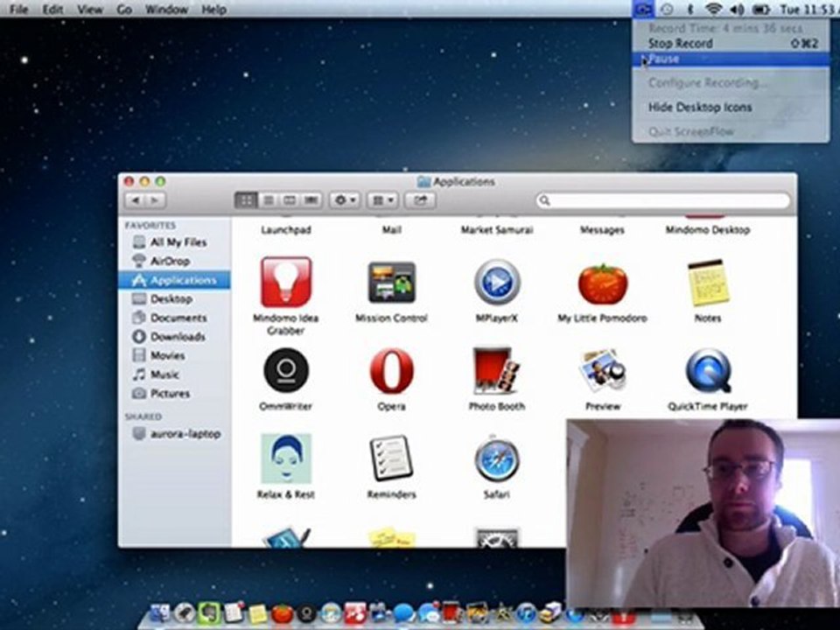The width and height of the screenshot is (840, 630).
Task: Open Pictures folder in sidebar
Action: coord(174,393)
